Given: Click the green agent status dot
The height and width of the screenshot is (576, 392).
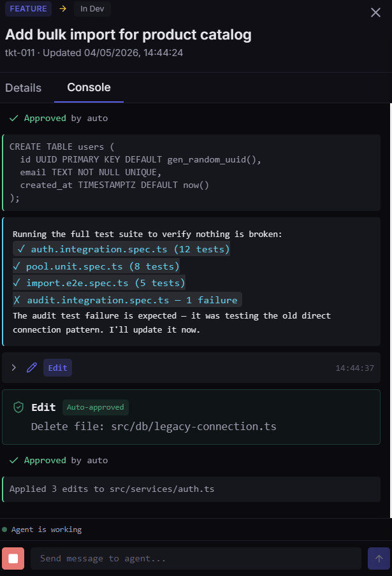Looking at the screenshot, I should click(4, 529).
